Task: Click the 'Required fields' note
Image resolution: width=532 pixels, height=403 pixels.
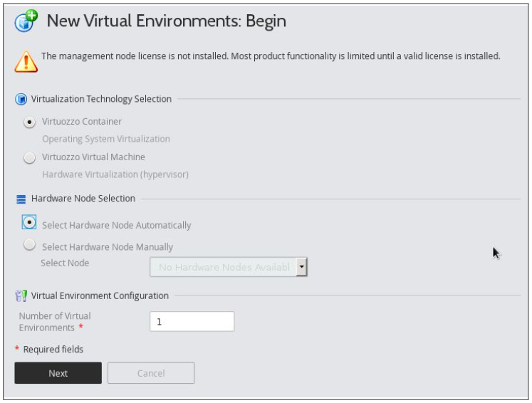Action: click(53, 349)
